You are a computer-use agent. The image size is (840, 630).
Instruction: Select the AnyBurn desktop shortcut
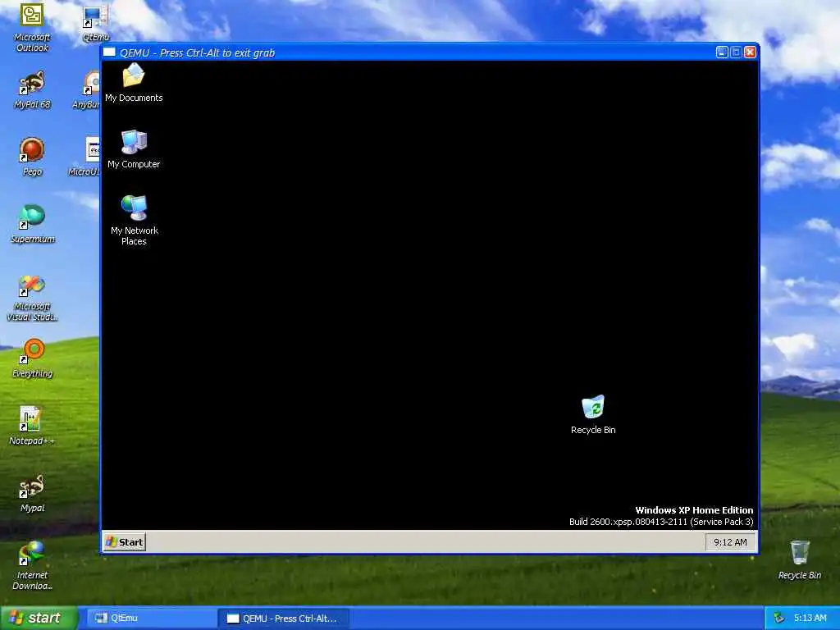click(x=87, y=90)
